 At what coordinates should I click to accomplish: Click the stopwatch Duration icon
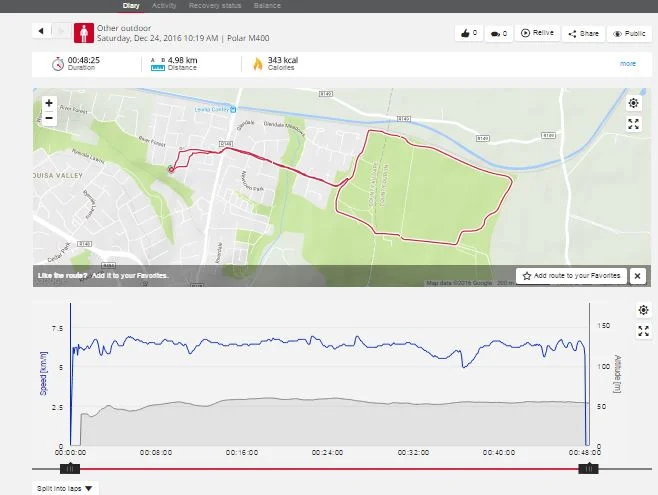tap(58, 64)
